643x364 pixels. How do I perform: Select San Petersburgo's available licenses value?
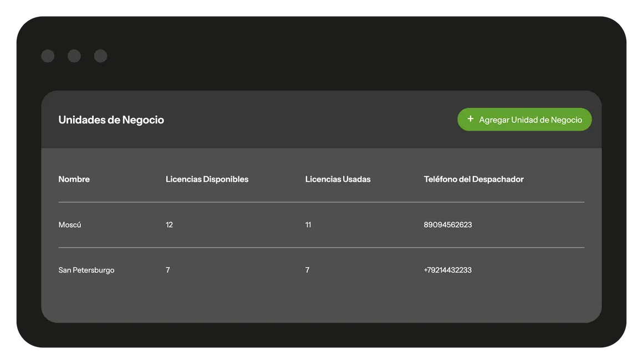pyautogui.click(x=168, y=270)
